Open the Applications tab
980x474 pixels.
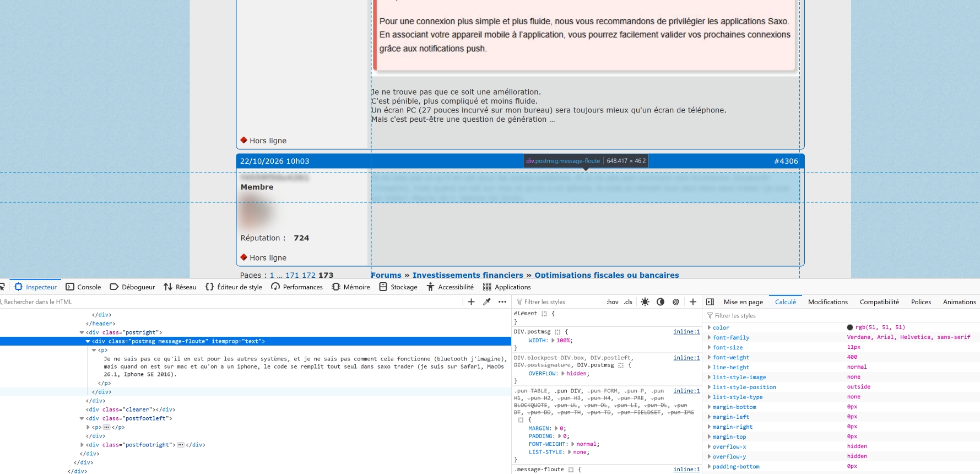[x=507, y=287]
